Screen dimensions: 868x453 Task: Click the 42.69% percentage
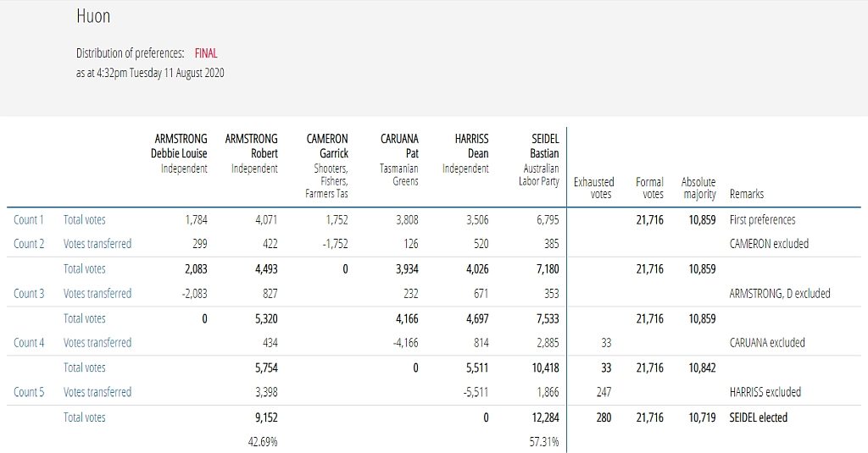(x=263, y=442)
